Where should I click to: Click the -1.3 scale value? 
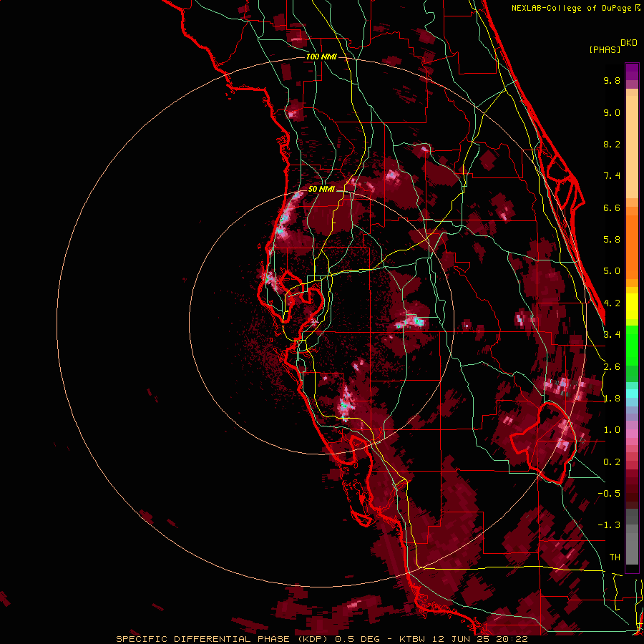click(x=609, y=525)
